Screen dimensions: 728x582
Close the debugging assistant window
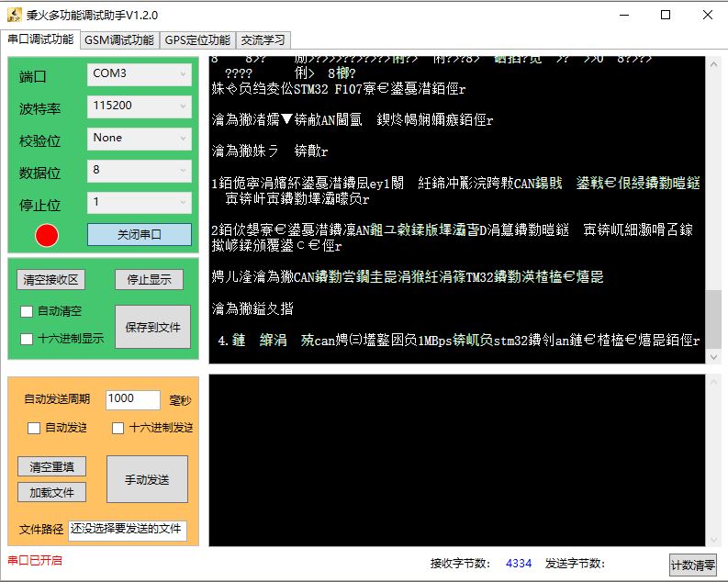tap(707, 15)
